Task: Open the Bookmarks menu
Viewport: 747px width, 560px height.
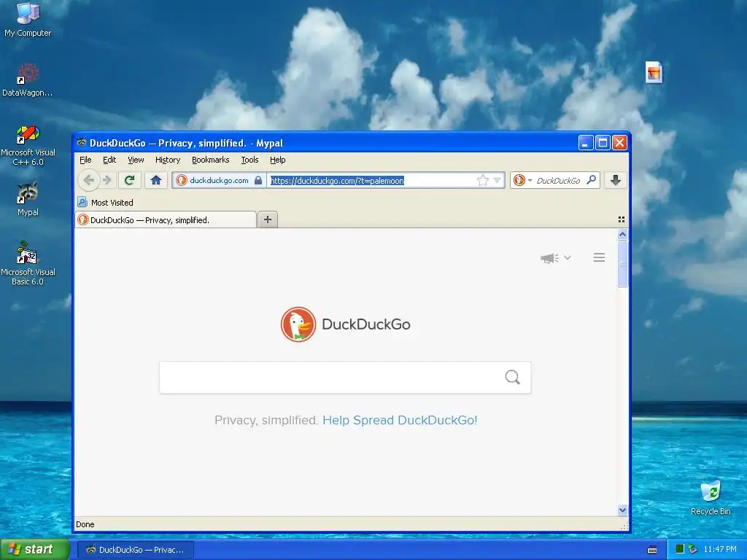Action: [x=211, y=160]
